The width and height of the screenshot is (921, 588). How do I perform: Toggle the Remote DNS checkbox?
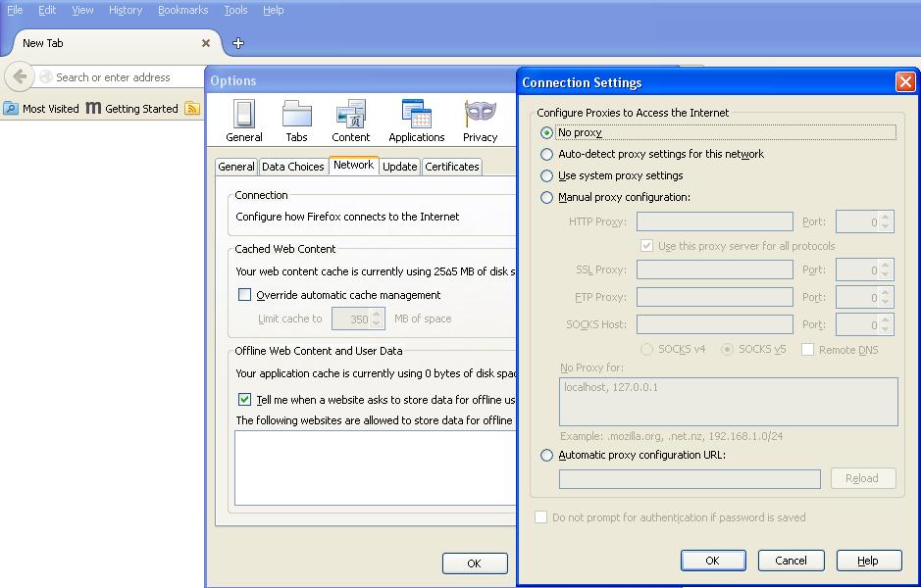click(x=807, y=350)
